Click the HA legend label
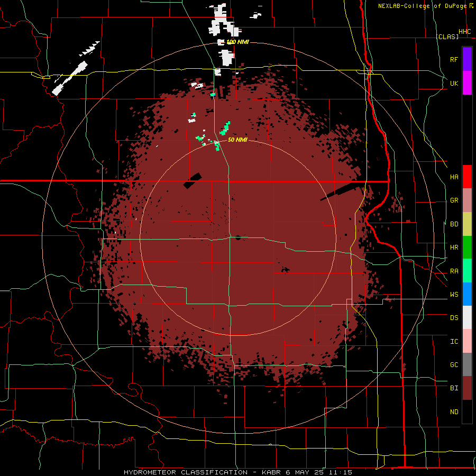476x476 pixels. tap(454, 177)
